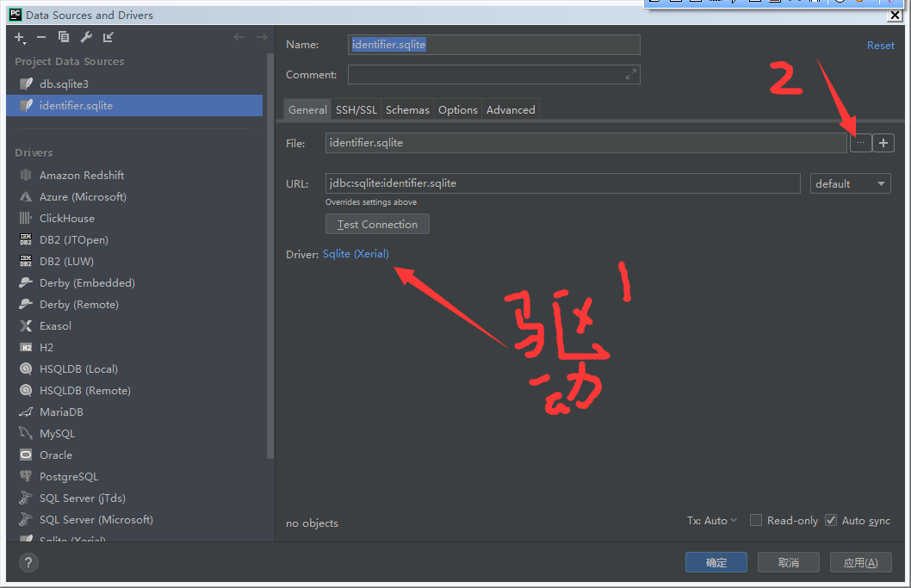
Task: Open the Sqlite (Xerial) driver link
Action: [x=356, y=254]
